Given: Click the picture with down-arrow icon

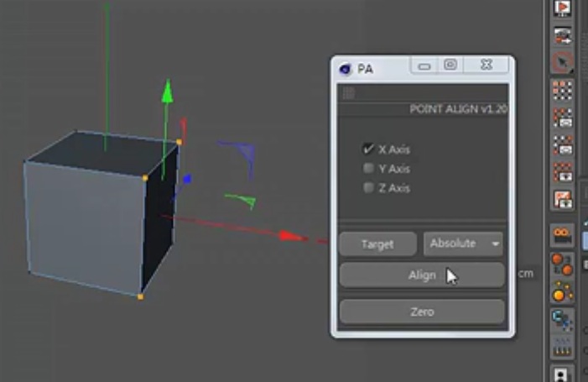Looking at the screenshot, I should tap(563, 200).
